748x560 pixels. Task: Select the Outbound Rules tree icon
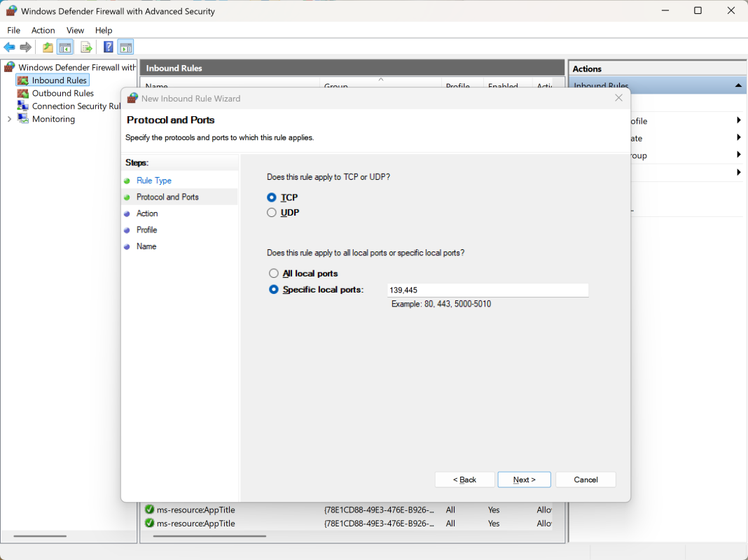pos(23,93)
